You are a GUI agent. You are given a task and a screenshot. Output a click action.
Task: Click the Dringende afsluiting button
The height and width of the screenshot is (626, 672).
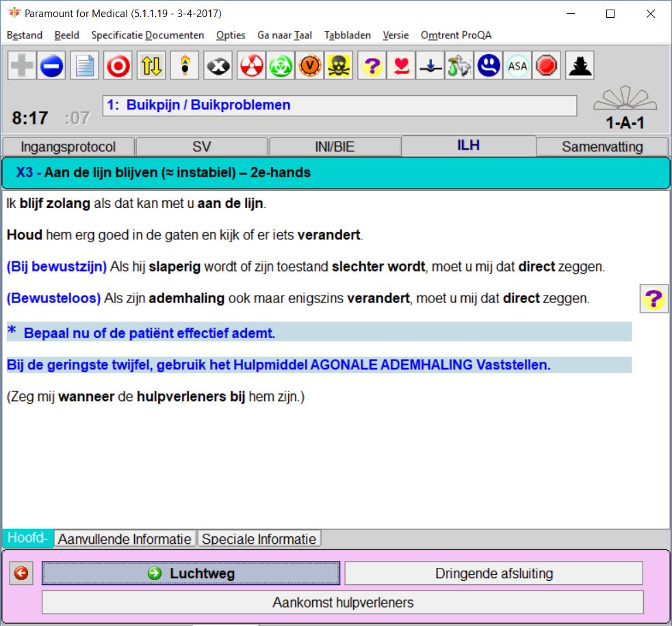pos(493,573)
